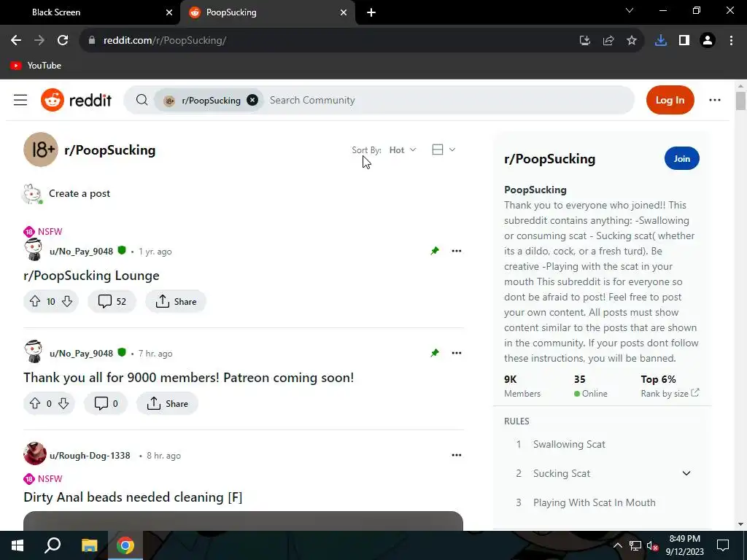Open the YouTube bookmark
This screenshot has width=747, height=560.
click(36, 66)
